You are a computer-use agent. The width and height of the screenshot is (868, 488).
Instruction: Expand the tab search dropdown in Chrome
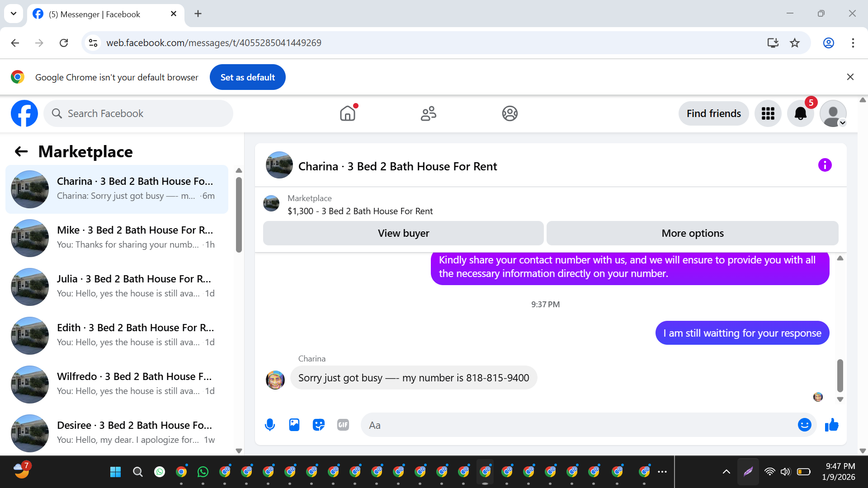[14, 14]
